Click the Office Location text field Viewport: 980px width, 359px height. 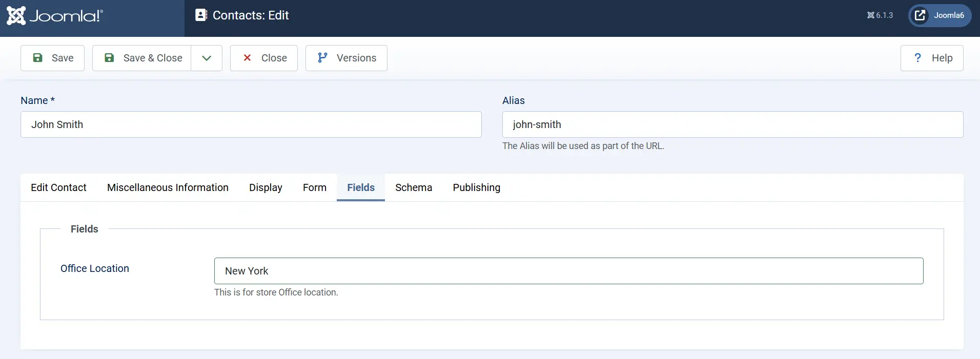coord(569,271)
